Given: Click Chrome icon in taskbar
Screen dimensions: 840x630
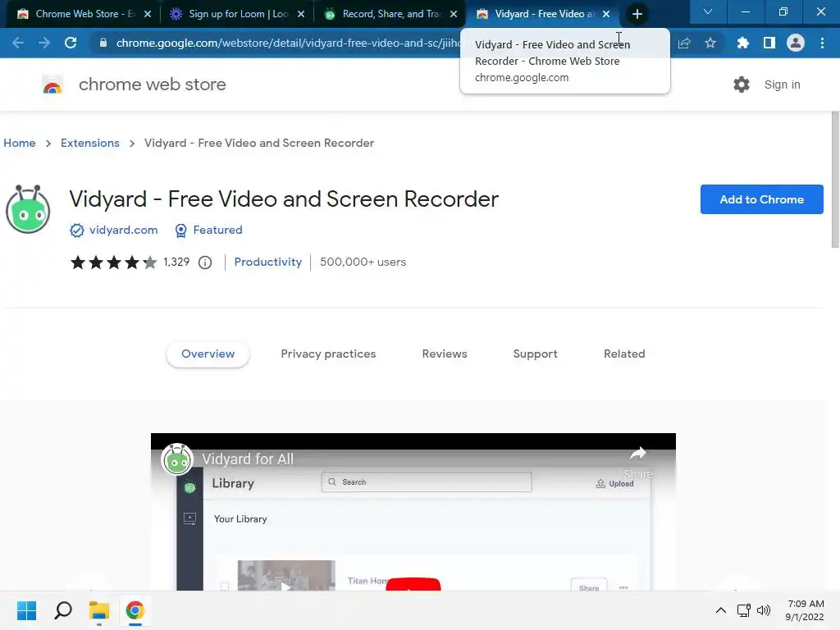Looking at the screenshot, I should [x=135, y=610].
